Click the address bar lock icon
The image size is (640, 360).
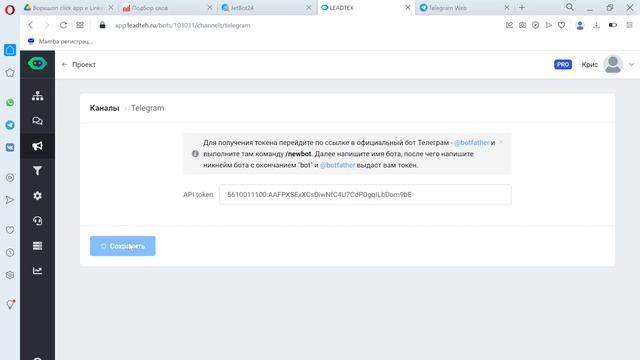(102, 25)
